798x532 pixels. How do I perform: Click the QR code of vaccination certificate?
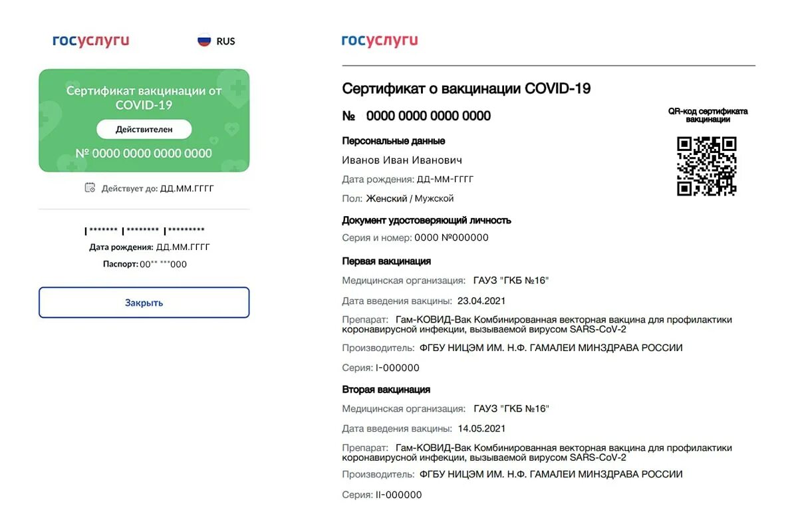pos(706,166)
